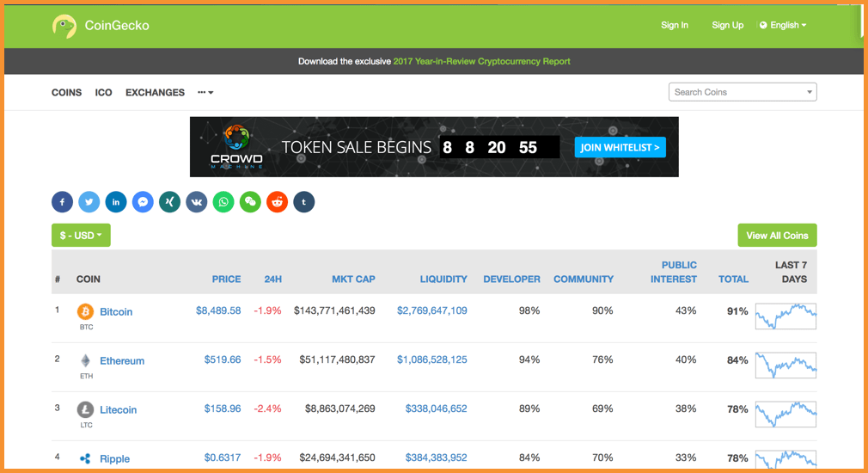
Task: Expand the more (...) navigation menu
Action: 205,93
